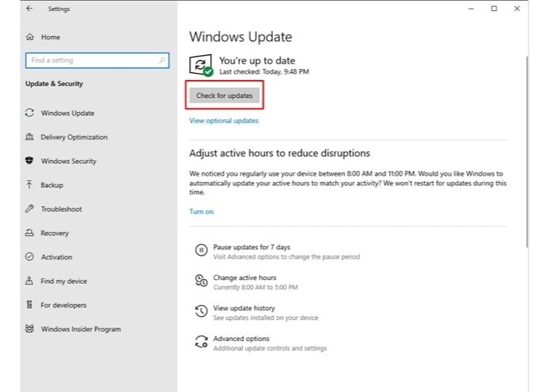Click the Settings window title text
Screen dimensions: 549x392
[59, 9]
